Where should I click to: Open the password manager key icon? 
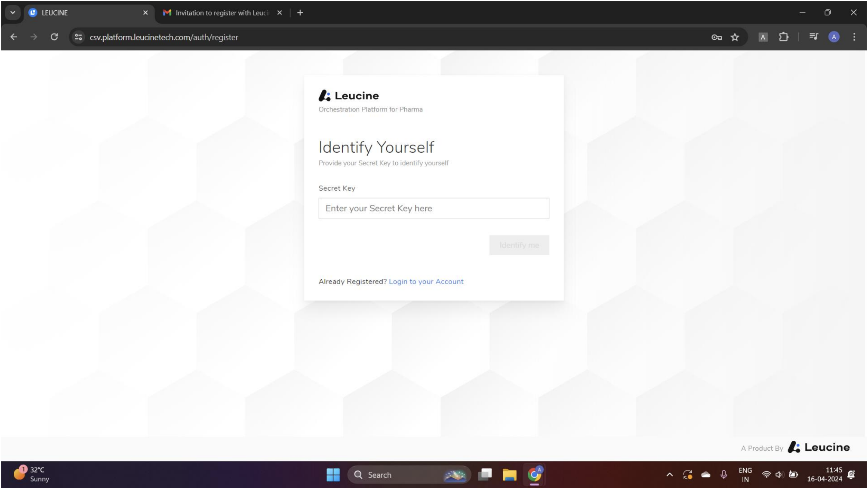[x=717, y=37]
